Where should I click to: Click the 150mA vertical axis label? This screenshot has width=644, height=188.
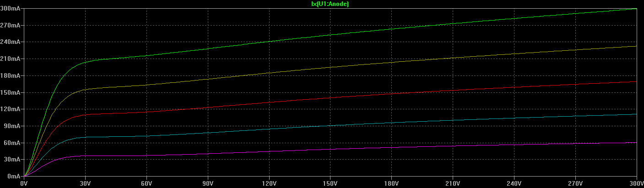(10, 92)
